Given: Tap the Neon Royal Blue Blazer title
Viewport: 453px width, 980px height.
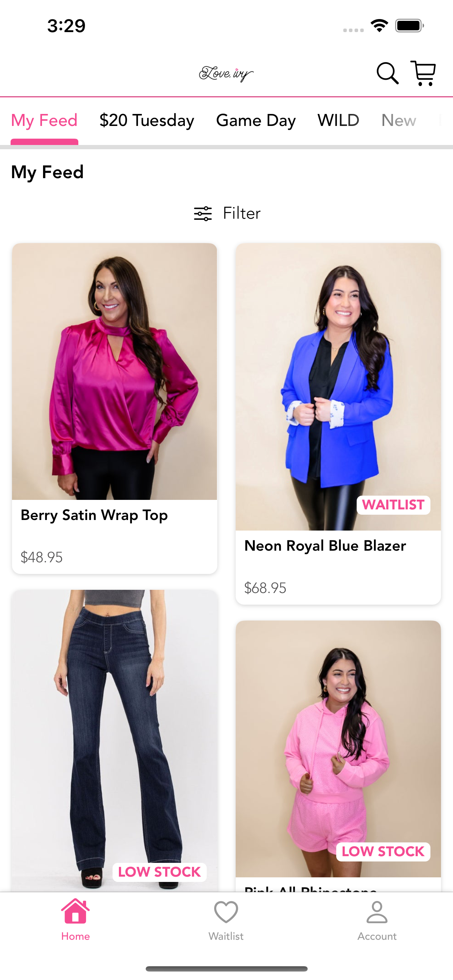Looking at the screenshot, I should click(325, 545).
